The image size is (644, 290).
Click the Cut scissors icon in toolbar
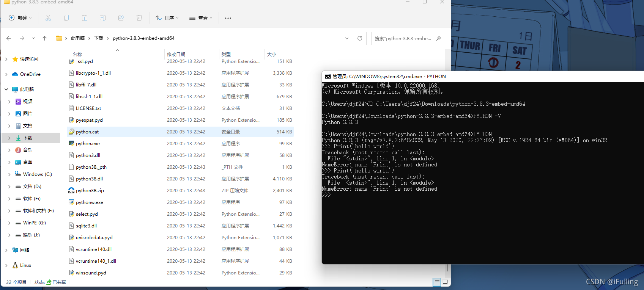(x=48, y=18)
